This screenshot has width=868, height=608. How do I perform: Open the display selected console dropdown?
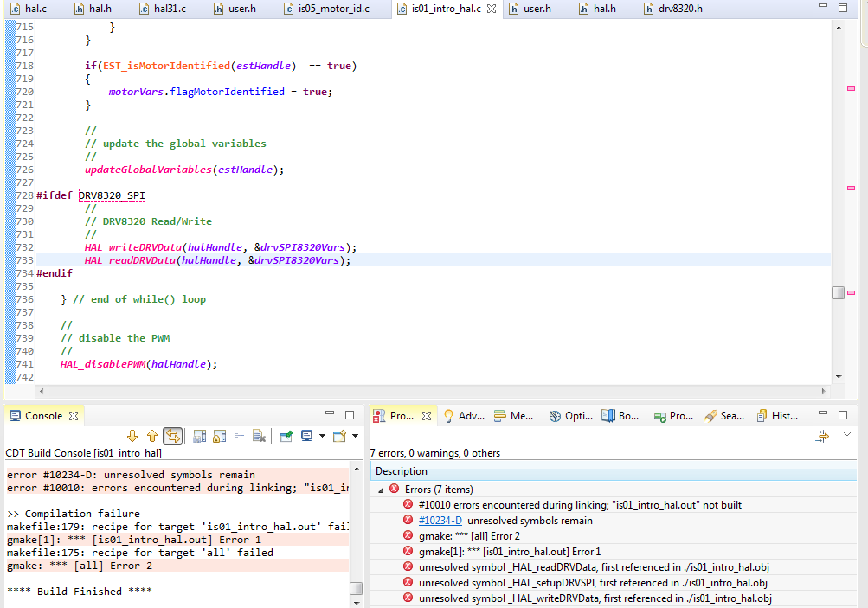322,437
